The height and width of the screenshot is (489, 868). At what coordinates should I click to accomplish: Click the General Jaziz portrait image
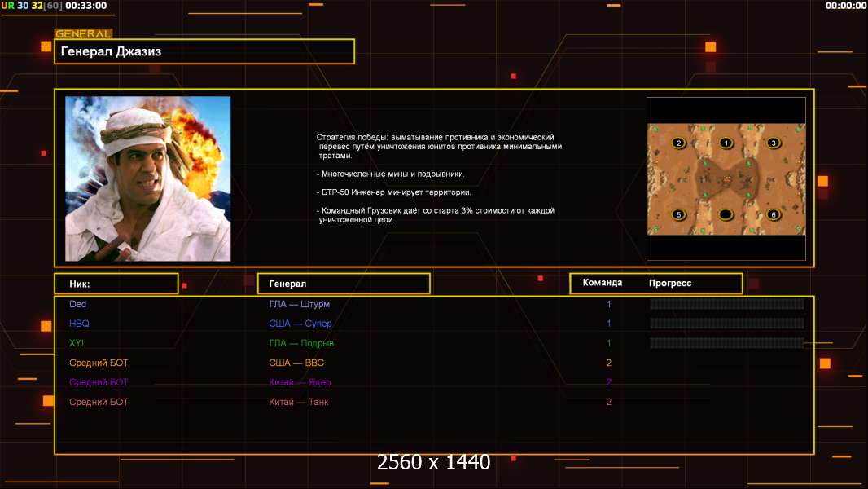point(147,178)
